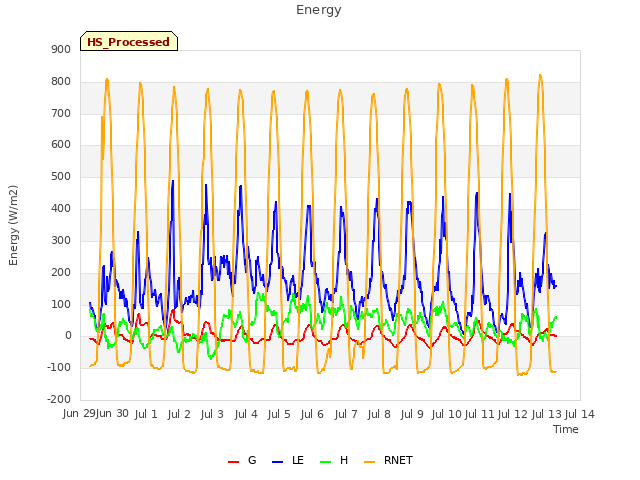
Task: Click the 0 y-axis tick label
Action: pos(68,336)
